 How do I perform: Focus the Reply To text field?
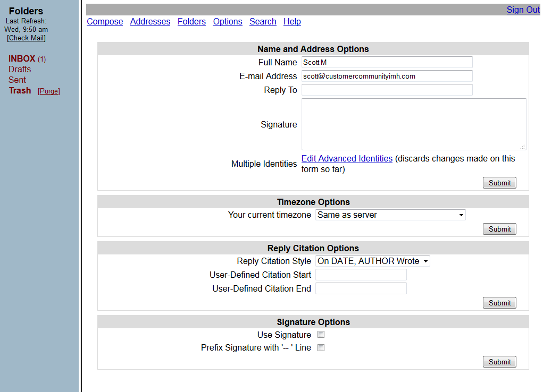click(387, 90)
